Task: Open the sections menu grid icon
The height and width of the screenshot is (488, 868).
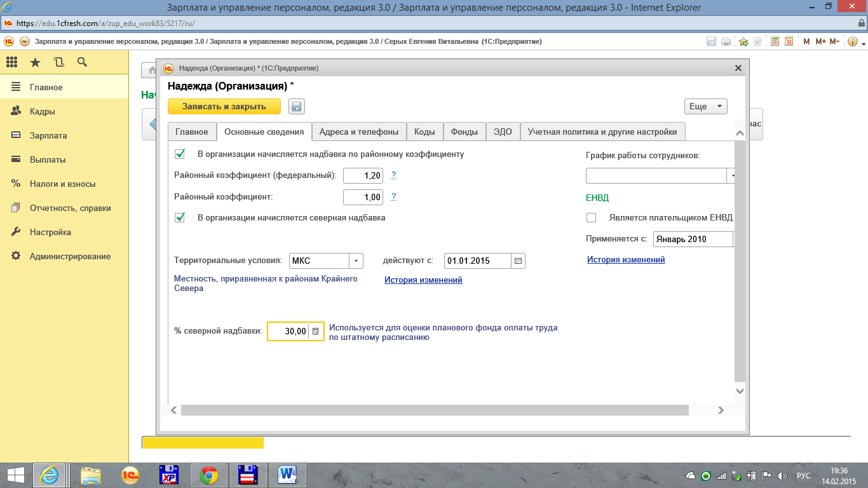Action: 11,62
